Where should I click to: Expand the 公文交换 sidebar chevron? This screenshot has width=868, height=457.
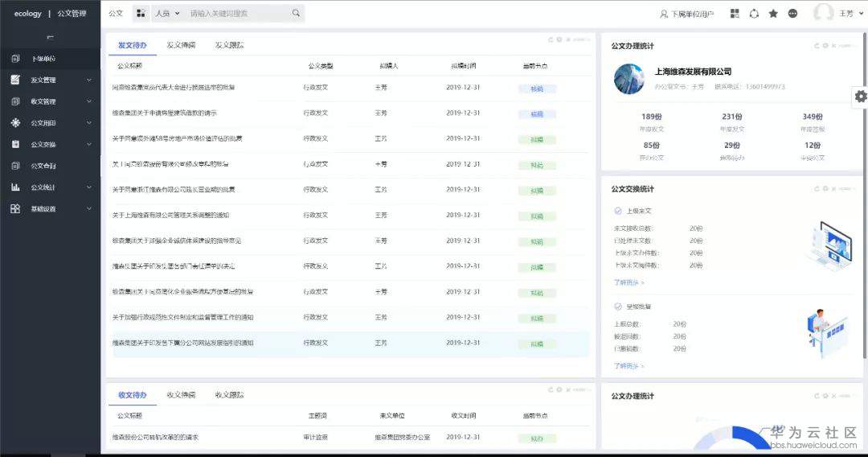89,144
